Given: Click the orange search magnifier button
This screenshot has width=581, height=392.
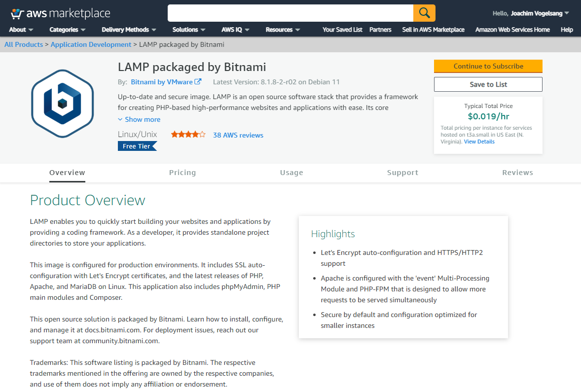Looking at the screenshot, I should [x=424, y=13].
